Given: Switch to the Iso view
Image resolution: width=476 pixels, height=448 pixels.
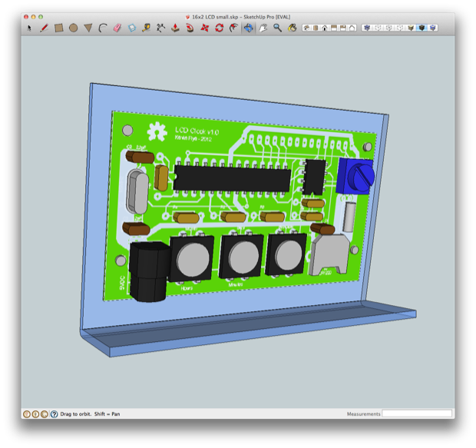Looking at the screenshot, I should coord(306,28).
